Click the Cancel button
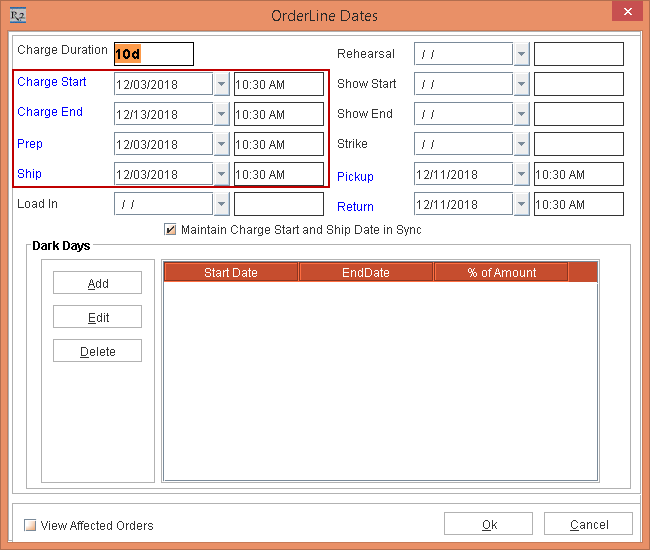Viewport: 650px width, 550px height. [589, 524]
